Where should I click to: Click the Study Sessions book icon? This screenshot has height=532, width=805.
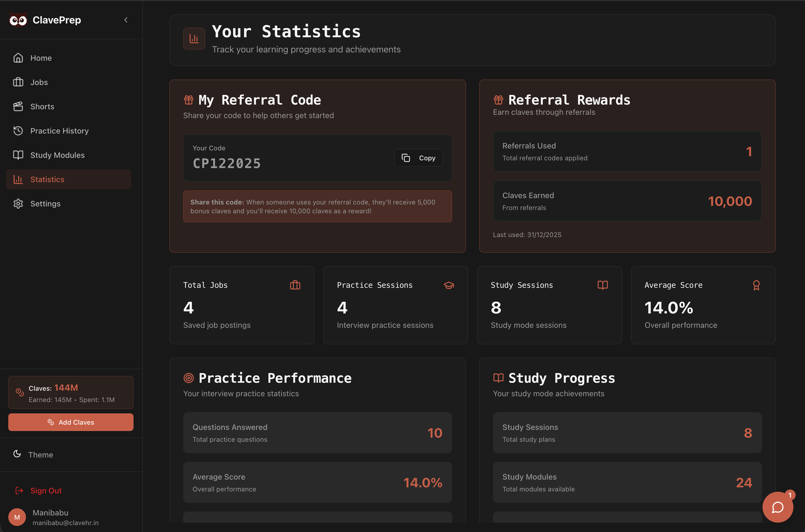point(602,285)
